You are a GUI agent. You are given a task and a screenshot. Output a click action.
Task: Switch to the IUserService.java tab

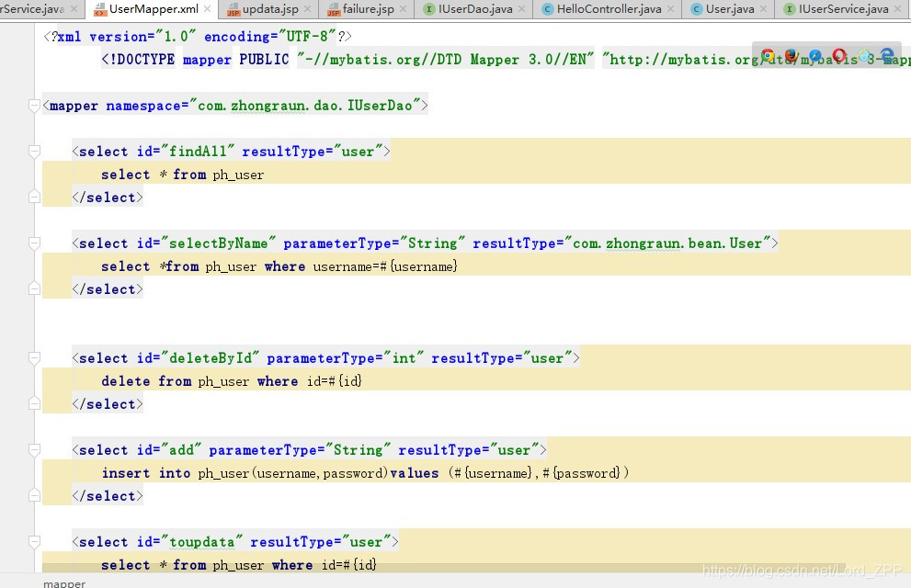click(x=843, y=8)
